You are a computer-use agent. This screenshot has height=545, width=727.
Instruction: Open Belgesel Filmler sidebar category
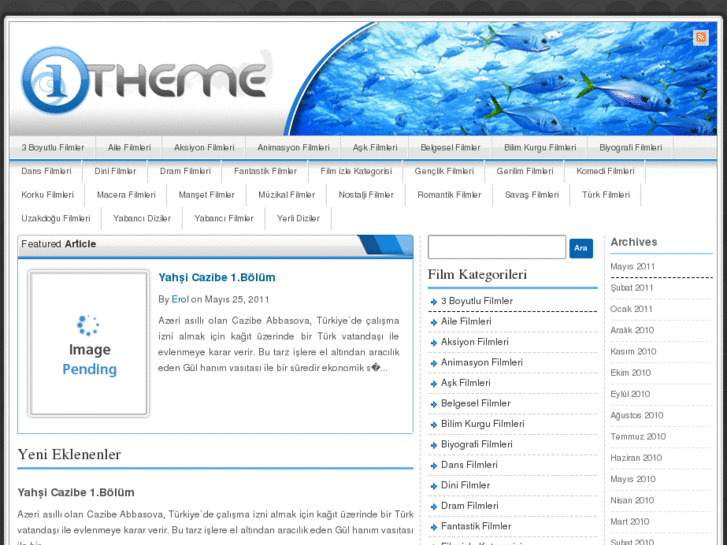coord(476,403)
